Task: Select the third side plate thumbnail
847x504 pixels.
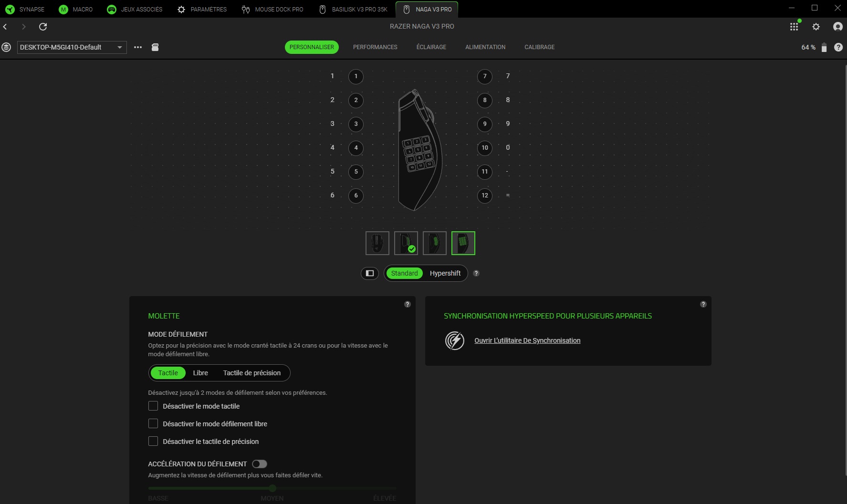Action: [435, 243]
